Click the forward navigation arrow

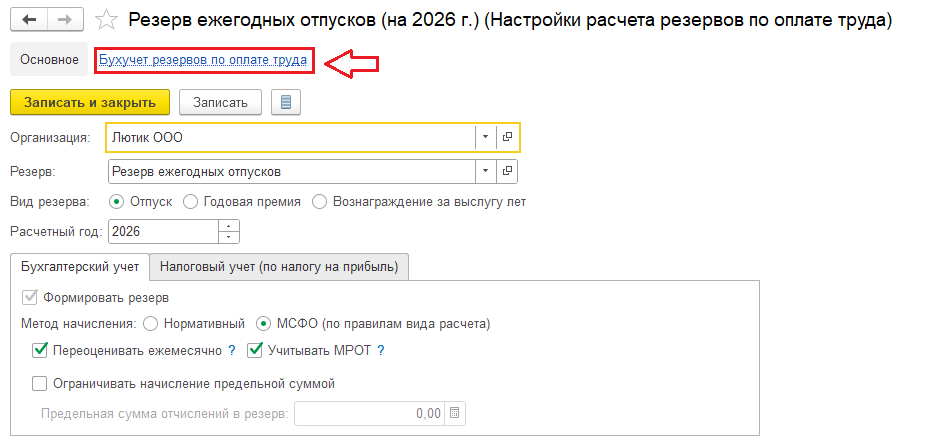click(x=65, y=20)
